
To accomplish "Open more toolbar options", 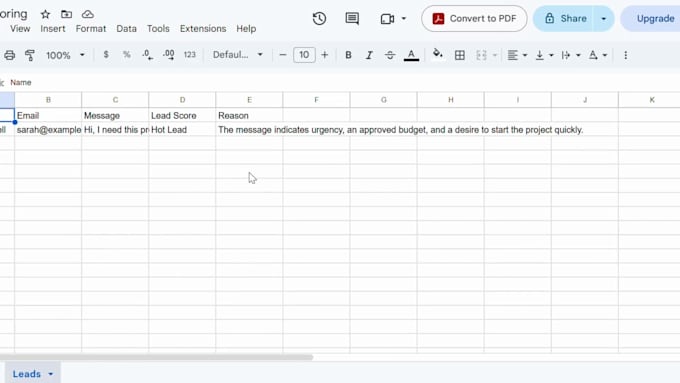I will (x=625, y=55).
